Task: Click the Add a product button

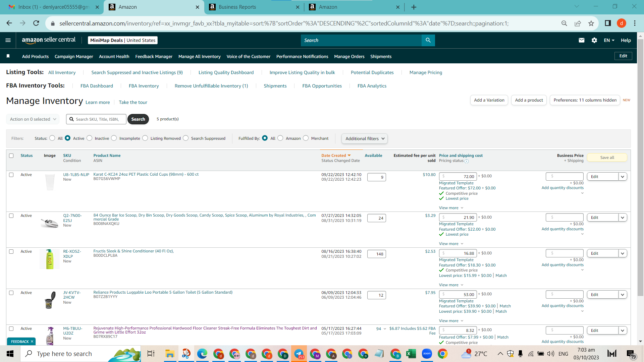Action: (x=529, y=100)
